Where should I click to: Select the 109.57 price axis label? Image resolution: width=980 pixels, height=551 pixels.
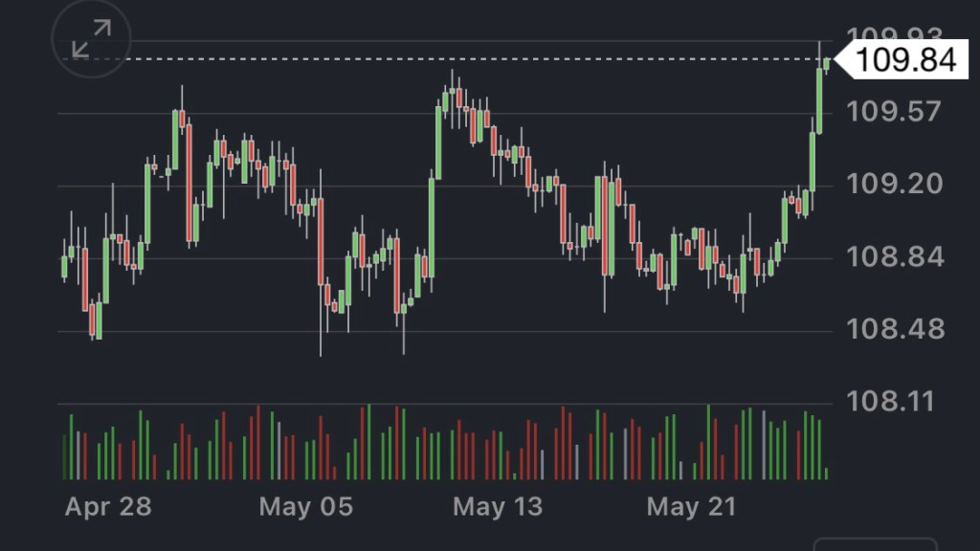click(x=895, y=112)
